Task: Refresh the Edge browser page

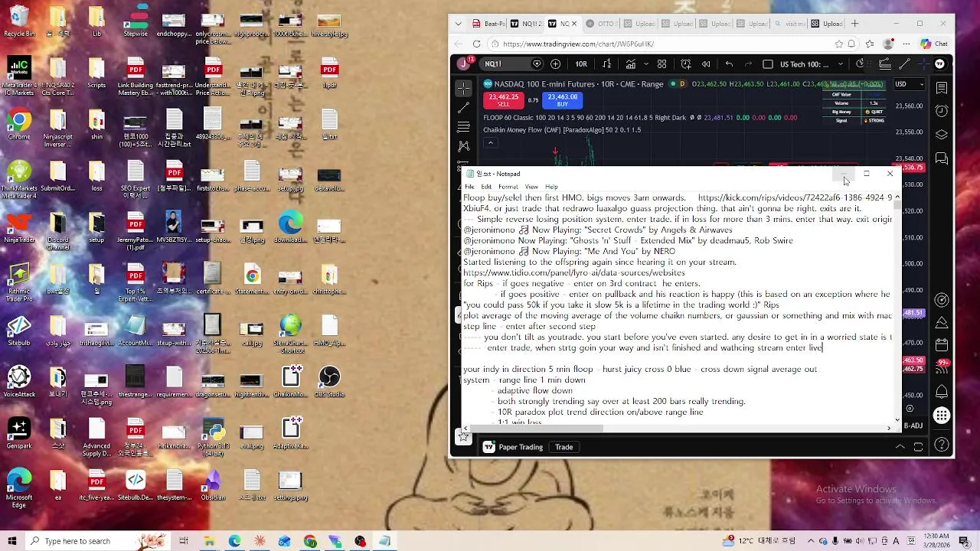Action: click(x=476, y=44)
